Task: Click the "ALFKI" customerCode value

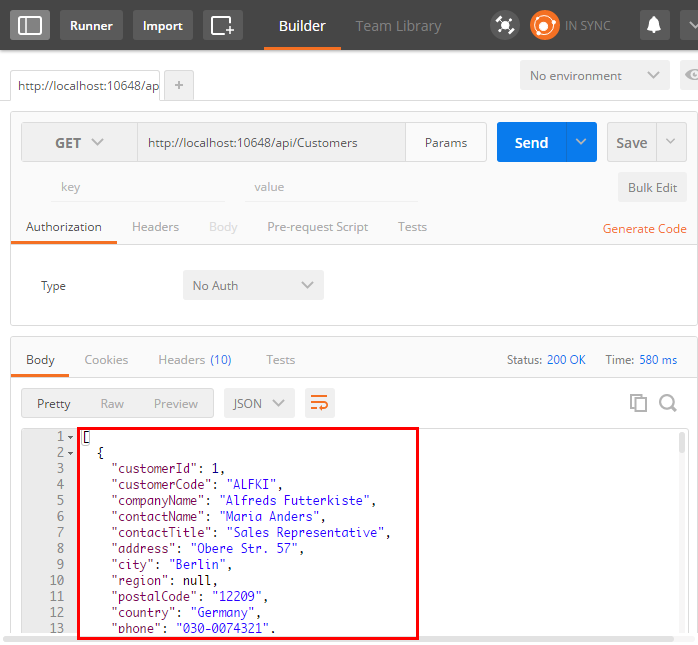Action: (252, 484)
